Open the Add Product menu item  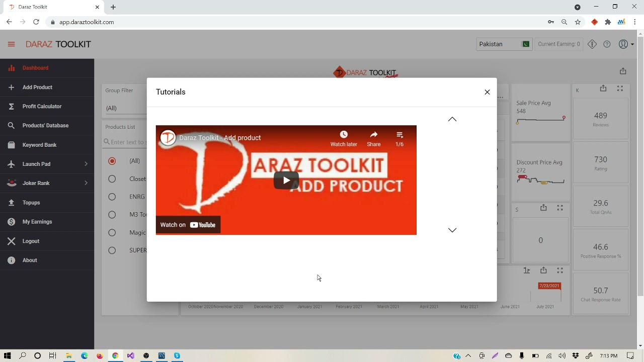[x=47, y=87]
